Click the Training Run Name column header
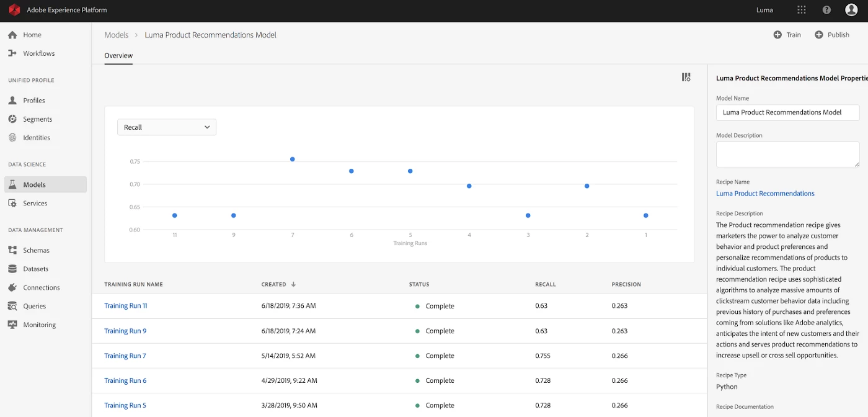868x417 pixels. point(133,284)
